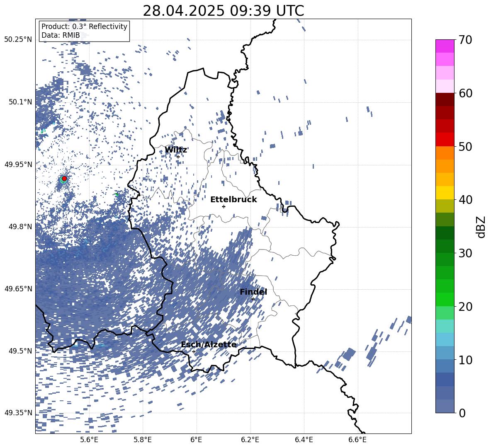Click the 49.5°N latitude label
This screenshot has height=448, width=491.
(20, 351)
